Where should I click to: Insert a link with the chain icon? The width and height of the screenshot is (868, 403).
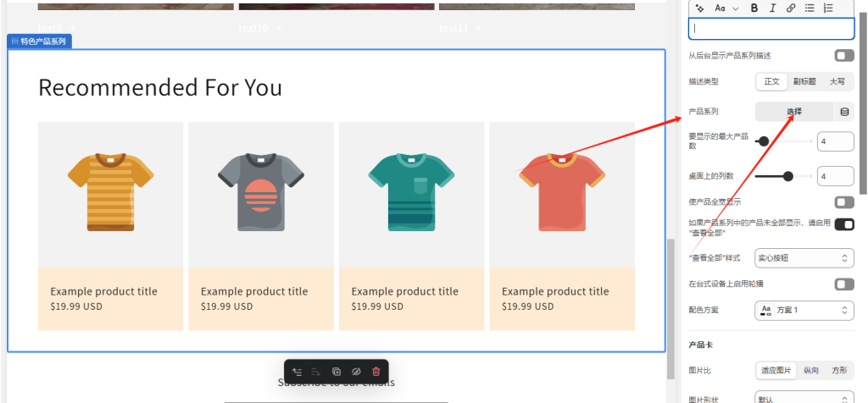[x=790, y=8]
